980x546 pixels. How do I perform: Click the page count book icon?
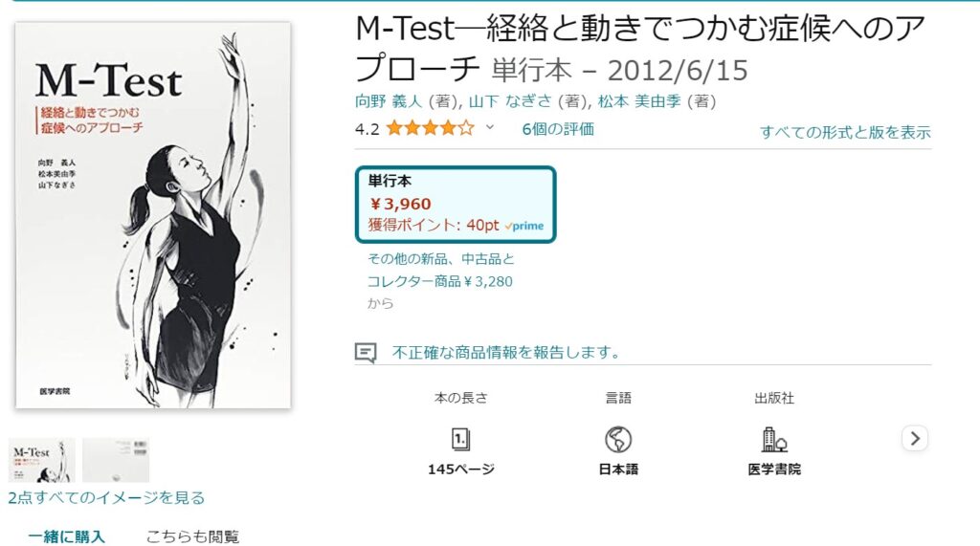(x=461, y=439)
